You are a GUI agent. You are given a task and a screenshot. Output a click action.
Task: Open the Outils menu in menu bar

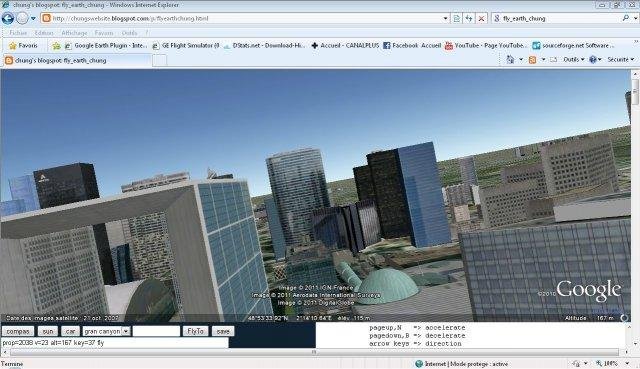[x=129, y=33]
